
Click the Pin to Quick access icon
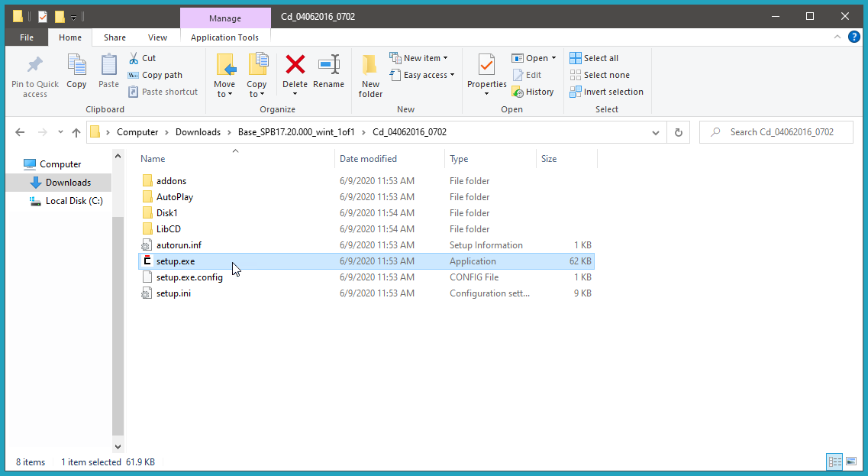[x=34, y=66]
